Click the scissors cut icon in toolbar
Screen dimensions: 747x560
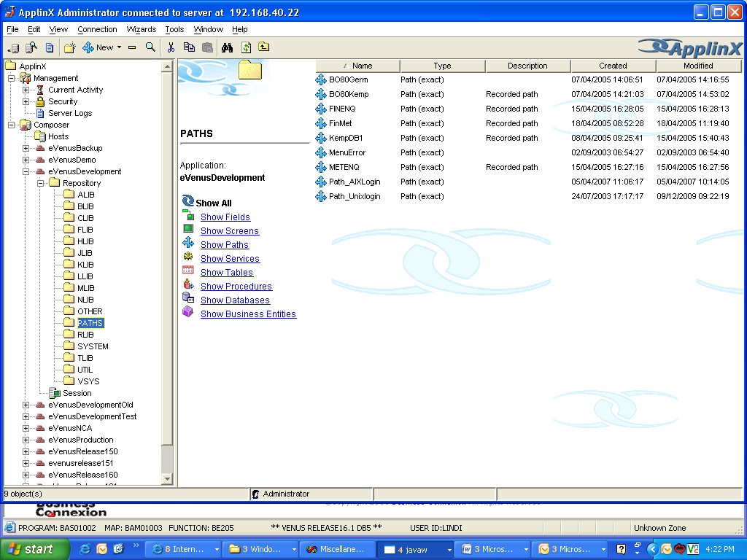[171, 47]
